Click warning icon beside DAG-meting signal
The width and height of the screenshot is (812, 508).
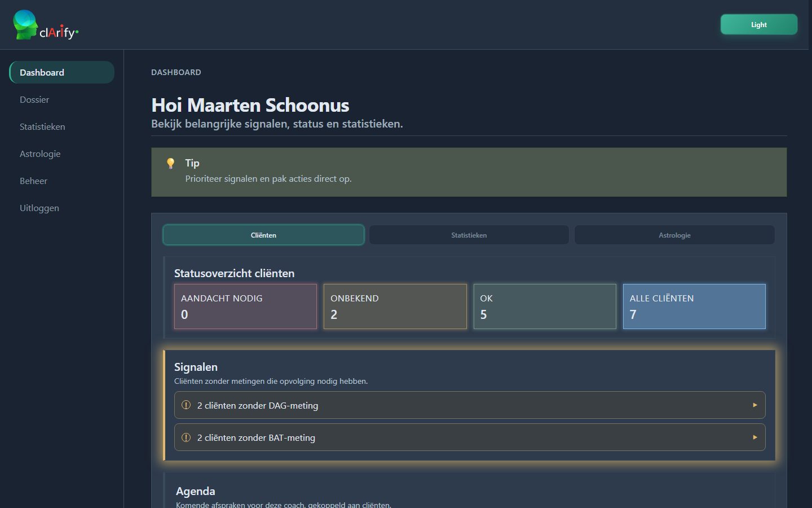(186, 405)
